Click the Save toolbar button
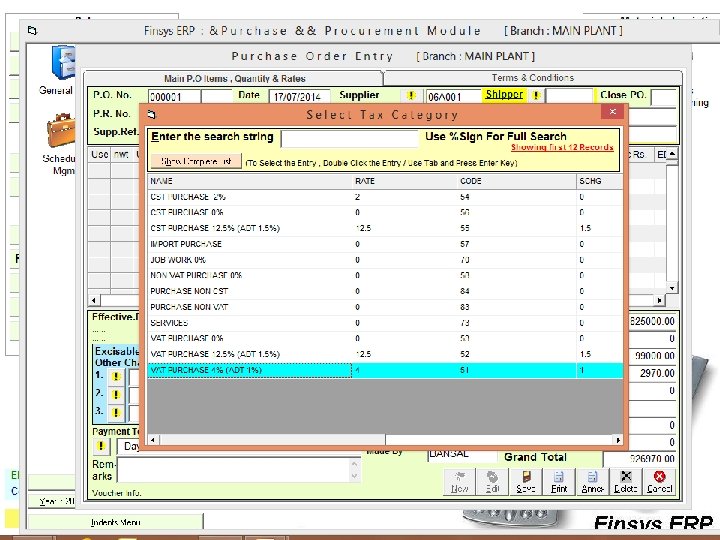Image resolution: width=720 pixels, height=540 pixels. [x=526, y=482]
